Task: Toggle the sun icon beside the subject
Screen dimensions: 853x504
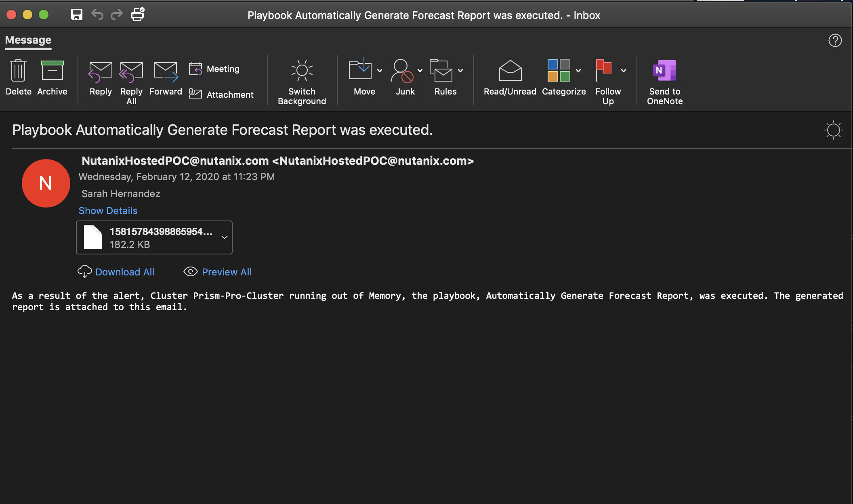Action: pyautogui.click(x=834, y=130)
